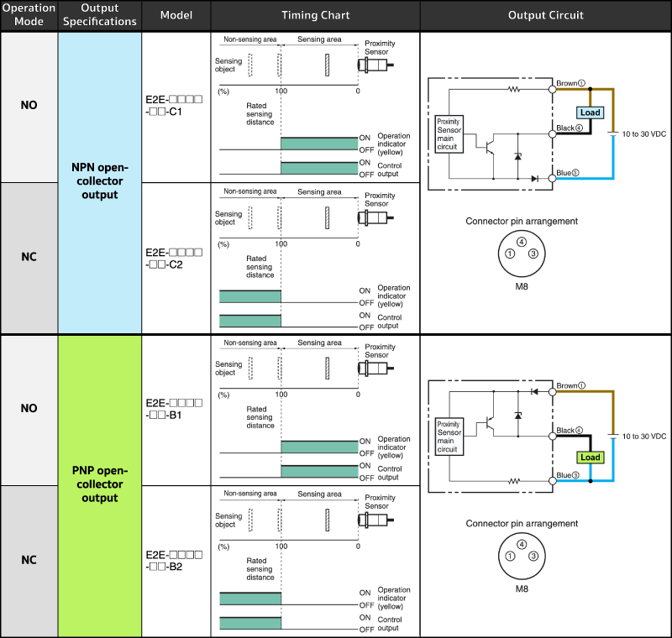Click the Blue③ label in the NPN circuit

tap(568, 173)
